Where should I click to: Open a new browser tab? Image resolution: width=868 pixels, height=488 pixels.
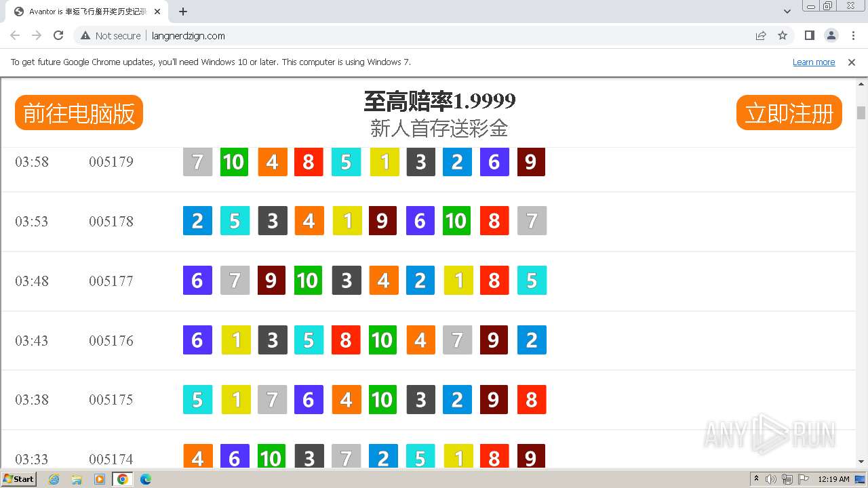(183, 12)
